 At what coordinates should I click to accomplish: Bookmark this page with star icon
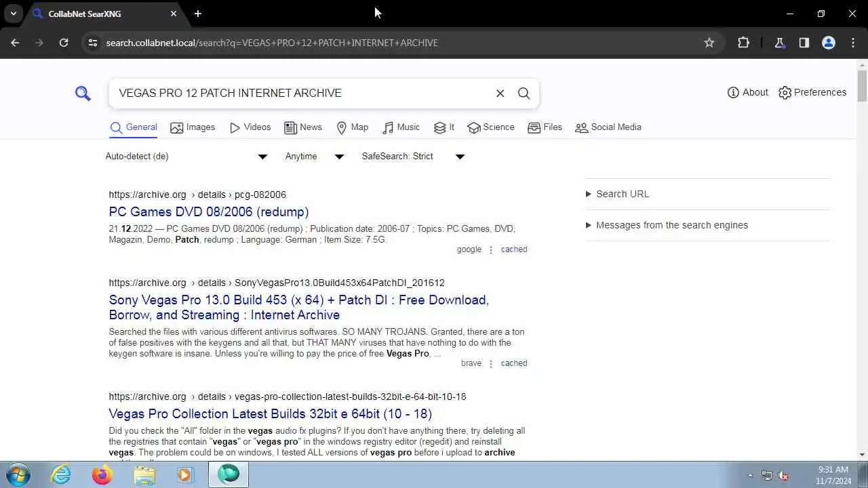click(709, 43)
